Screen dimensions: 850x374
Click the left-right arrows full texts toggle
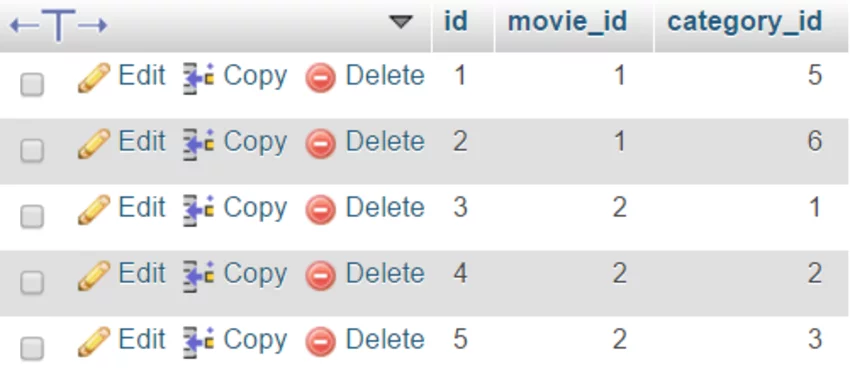click(x=59, y=25)
